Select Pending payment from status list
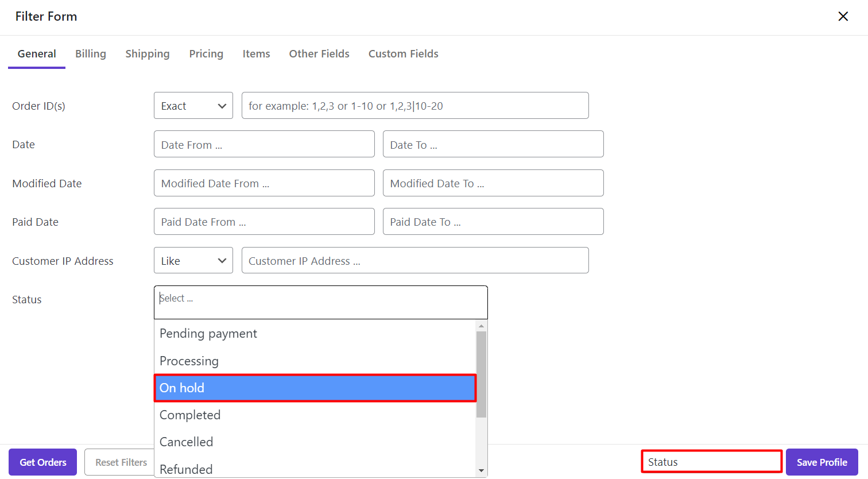Image resolution: width=868 pixels, height=479 pixels. click(315, 334)
